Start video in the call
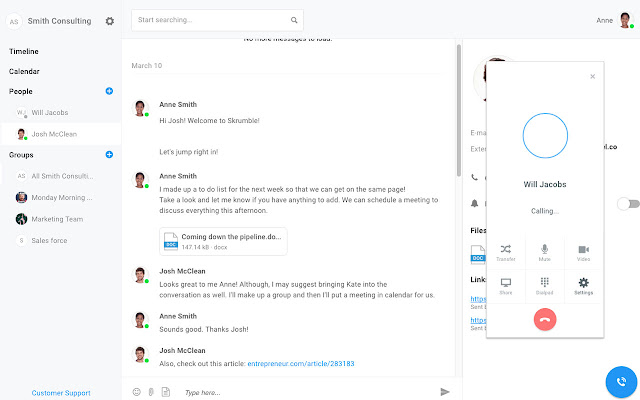Viewport: 640px width, 400px height. 583,251
